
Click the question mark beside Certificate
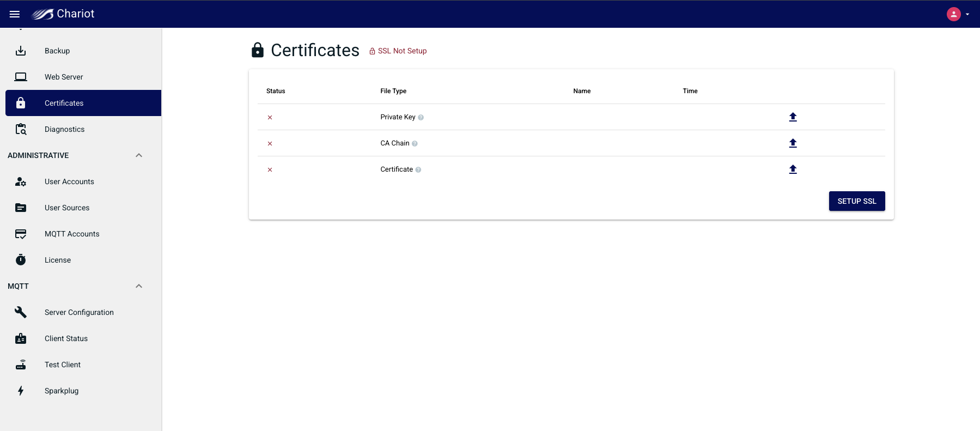418,170
